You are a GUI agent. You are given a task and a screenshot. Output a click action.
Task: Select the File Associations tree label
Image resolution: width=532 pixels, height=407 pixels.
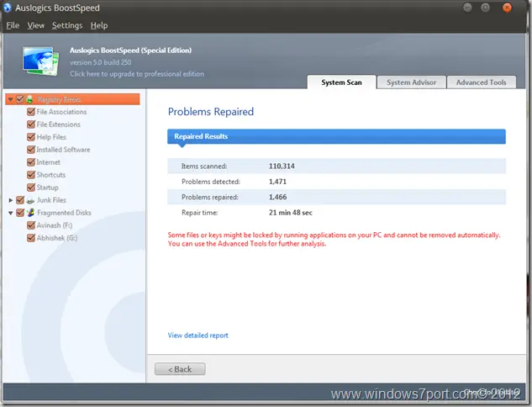(61, 112)
